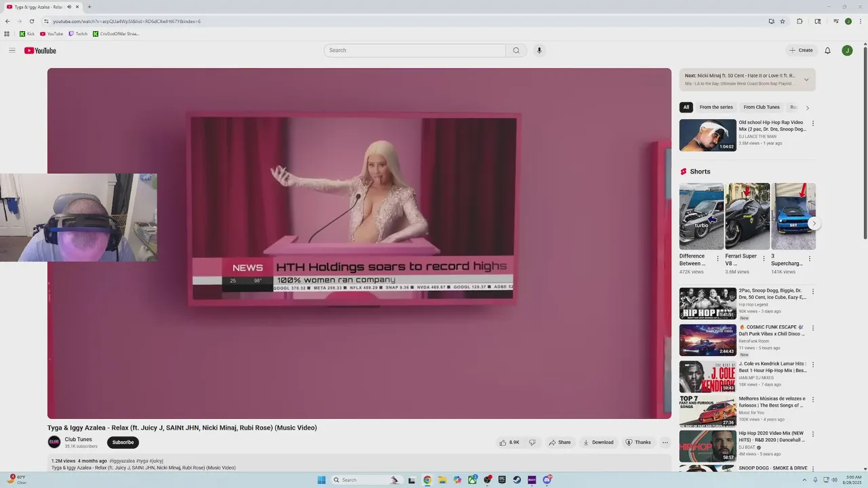Click the #iggyazalea hashtag
Screen dimensions: 868x488
[122, 461]
